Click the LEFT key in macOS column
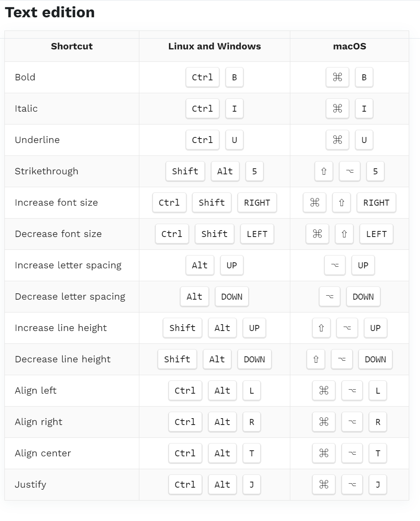This screenshot has width=420, height=521. (x=376, y=234)
